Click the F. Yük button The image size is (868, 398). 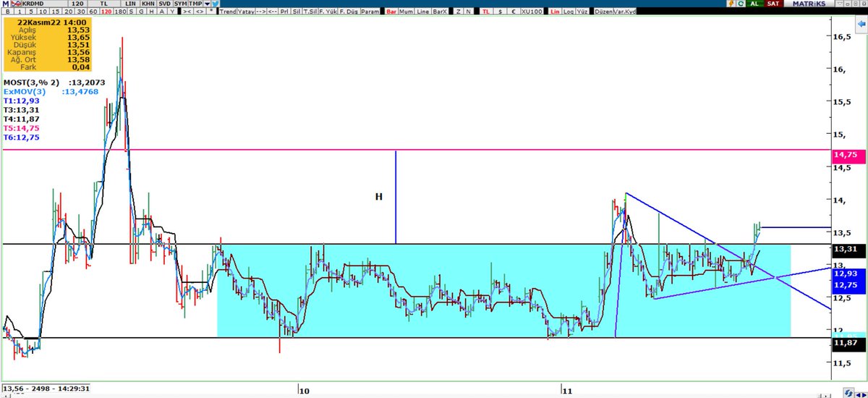[328, 12]
